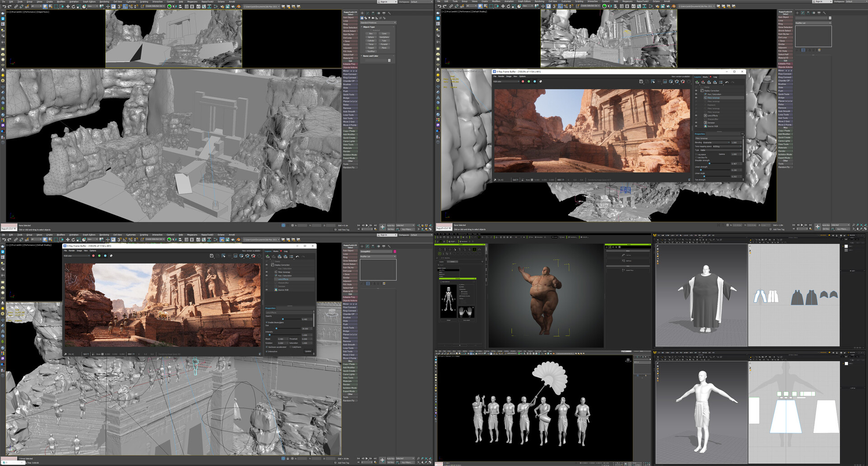Open Modifier List dropdown in bottom-left 3ds Max
868x466 pixels.
click(x=378, y=256)
